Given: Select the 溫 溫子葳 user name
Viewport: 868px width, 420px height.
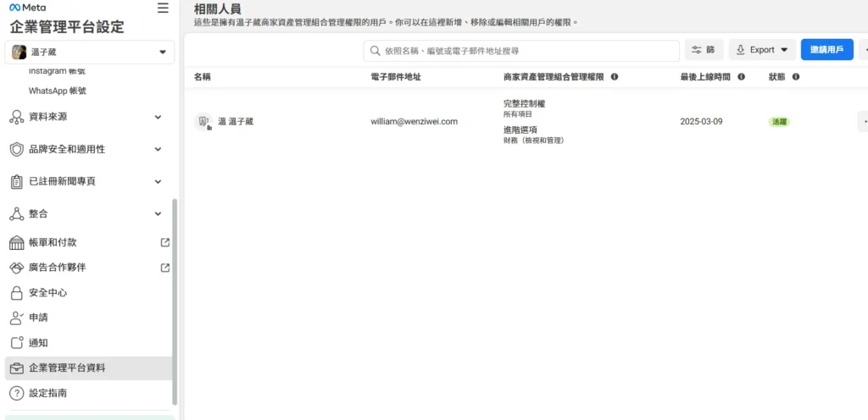Looking at the screenshot, I should click(x=236, y=122).
